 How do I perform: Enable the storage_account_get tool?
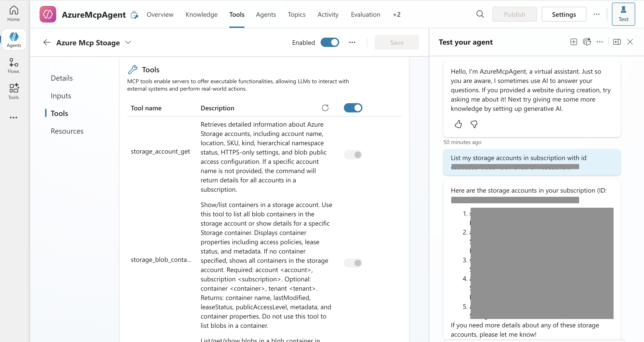(353, 154)
